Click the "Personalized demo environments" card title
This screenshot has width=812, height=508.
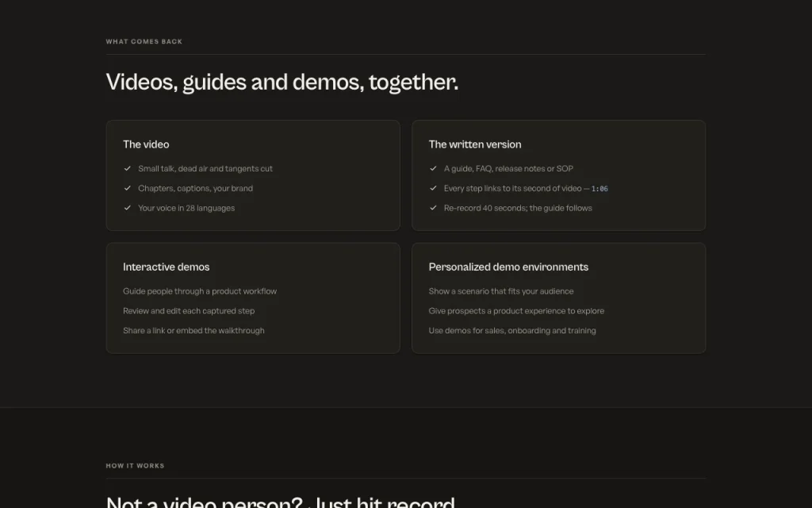click(508, 267)
